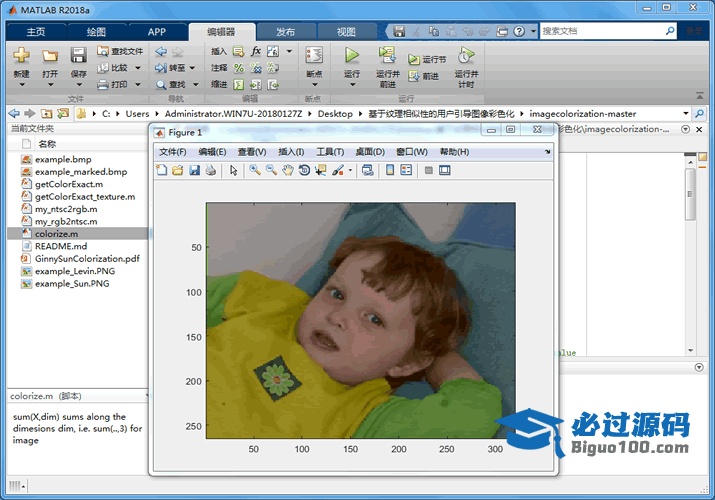This screenshot has width=715, height=500.
Task: Open the brush color dropdown arrow
Action: point(350,170)
